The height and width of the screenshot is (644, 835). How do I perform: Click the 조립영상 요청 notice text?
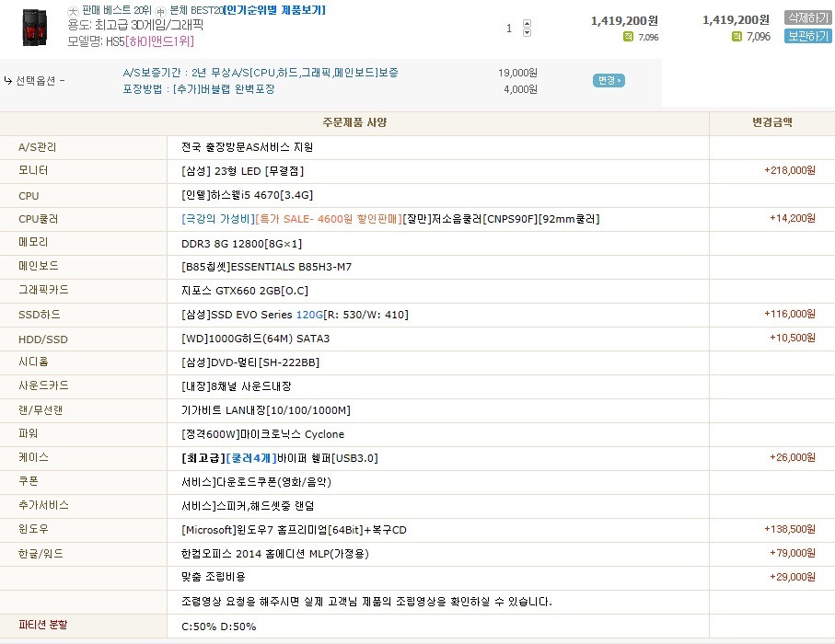[x=366, y=602]
